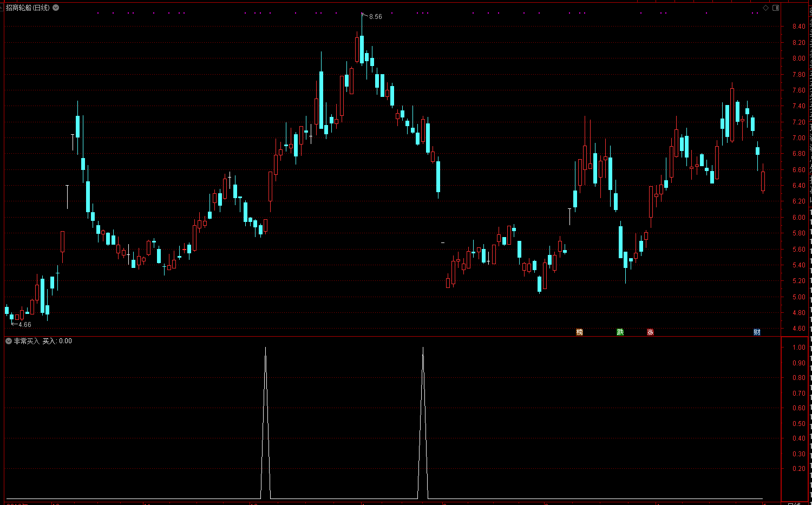
Task: Toggle the side panel icon at top-right
Action: (x=776, y=8)
